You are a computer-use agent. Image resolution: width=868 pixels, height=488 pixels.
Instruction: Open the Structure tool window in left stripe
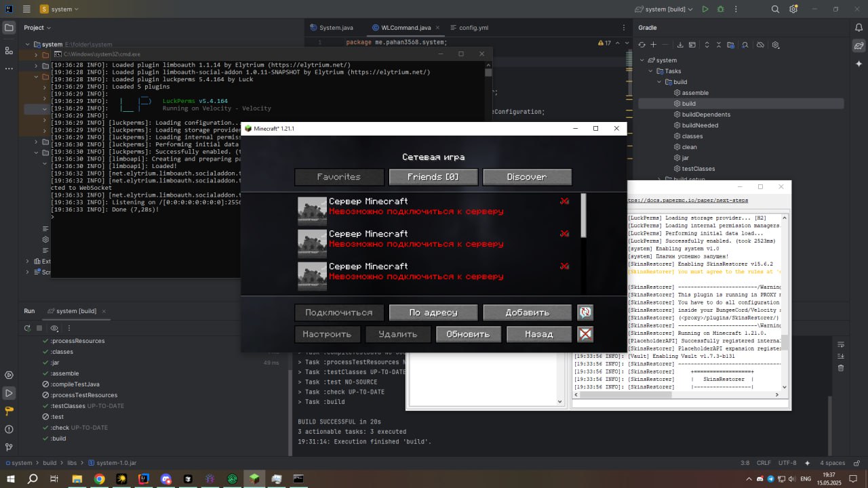pyautogui.click(x=9, y=51)
